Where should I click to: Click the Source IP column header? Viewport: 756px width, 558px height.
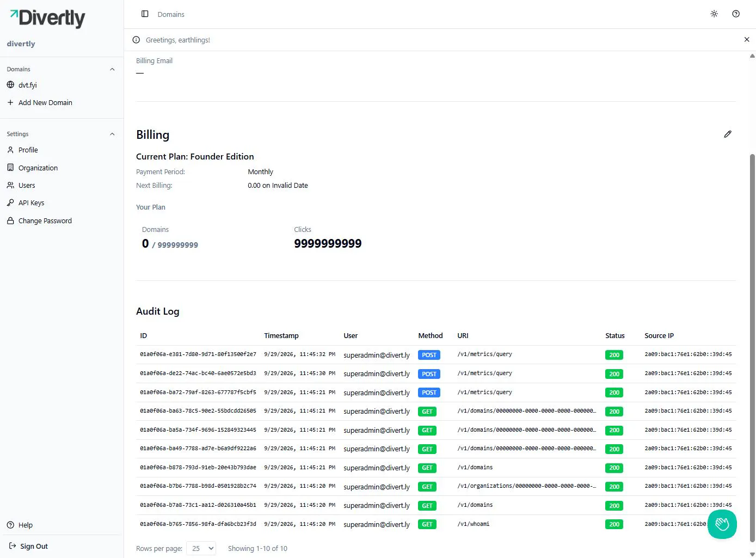(659, 335)
